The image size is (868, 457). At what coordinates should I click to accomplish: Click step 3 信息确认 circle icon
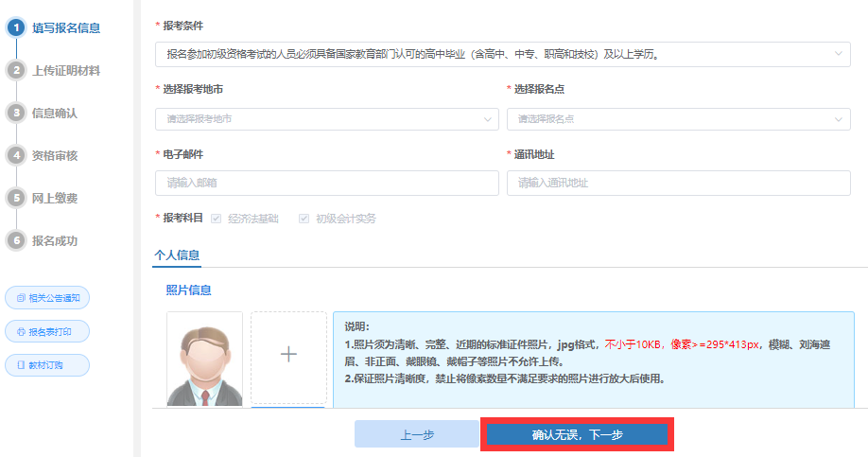pos(15,113)
